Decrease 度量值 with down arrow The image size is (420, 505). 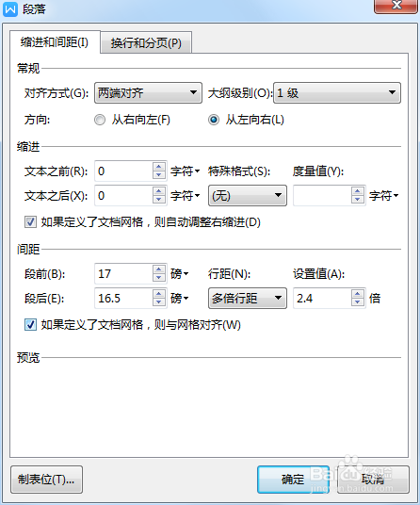click(x=358, y=200)
